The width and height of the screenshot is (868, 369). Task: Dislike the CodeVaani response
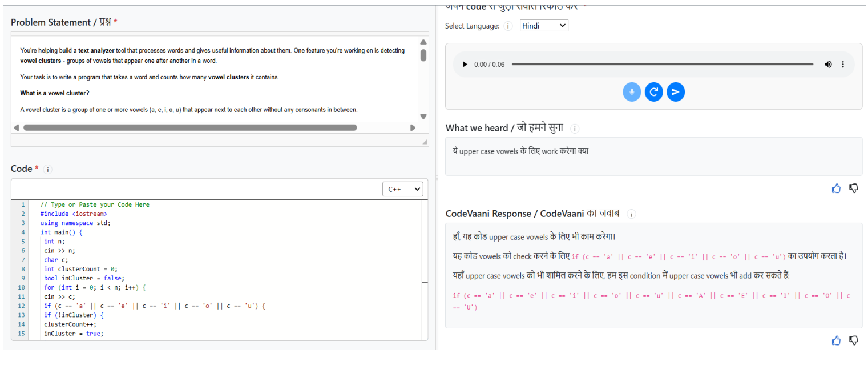point(854,340)
